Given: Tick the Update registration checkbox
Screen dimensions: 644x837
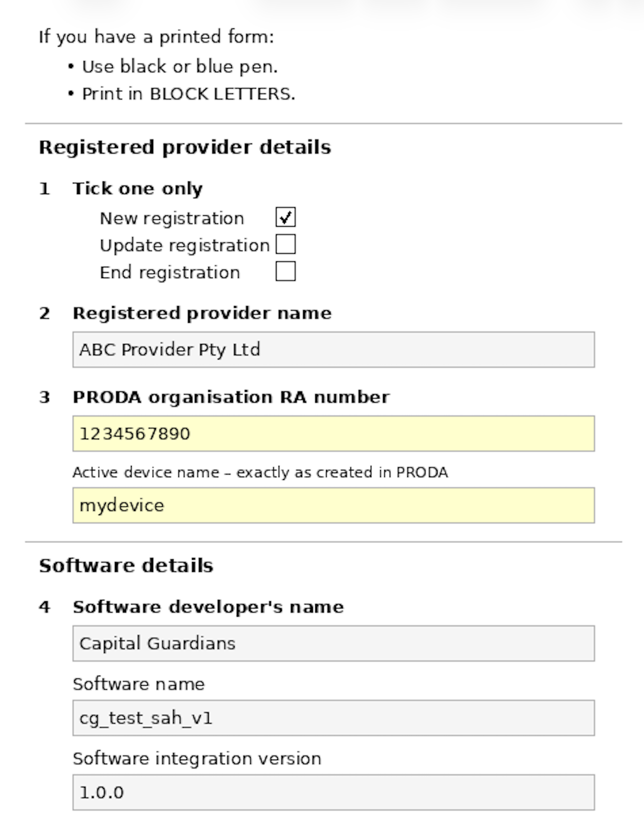Looking at the screenshot, I should click(x=286, y=245).
